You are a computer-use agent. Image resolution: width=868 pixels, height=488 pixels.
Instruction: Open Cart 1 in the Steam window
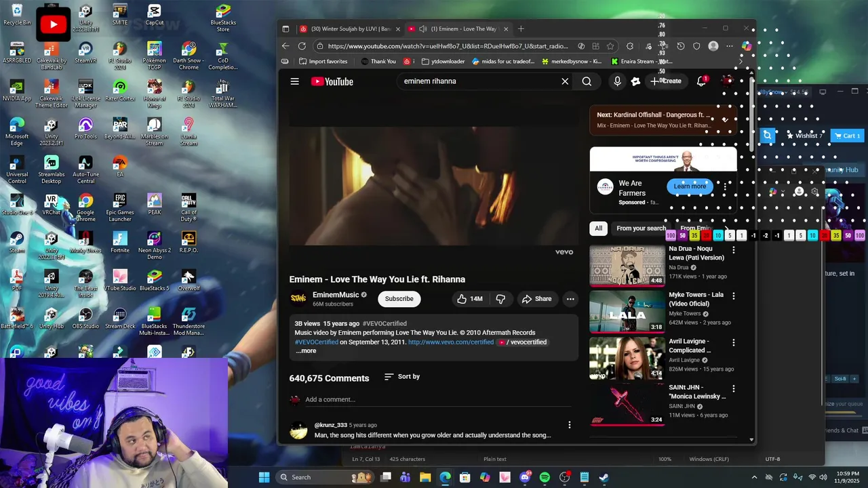[x=846, y=136]
